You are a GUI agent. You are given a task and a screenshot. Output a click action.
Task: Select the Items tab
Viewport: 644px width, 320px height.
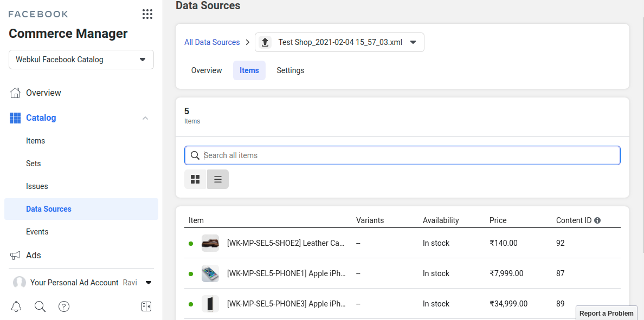[249, 70]
